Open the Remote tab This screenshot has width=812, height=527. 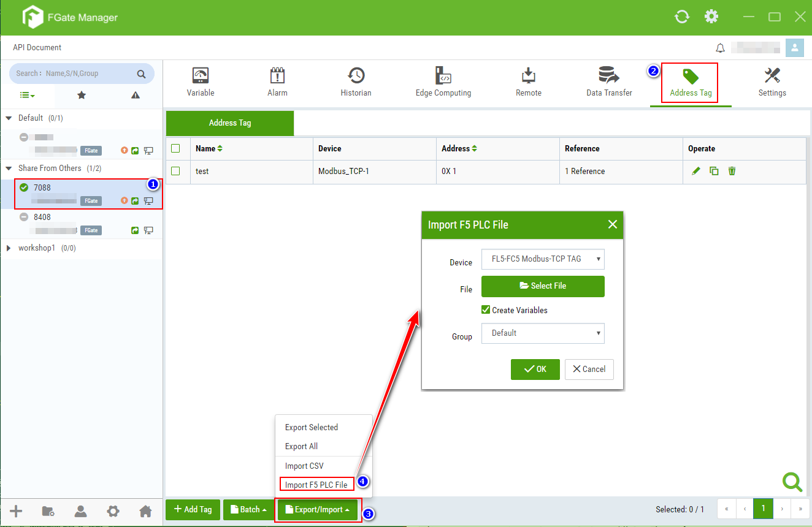529,82
